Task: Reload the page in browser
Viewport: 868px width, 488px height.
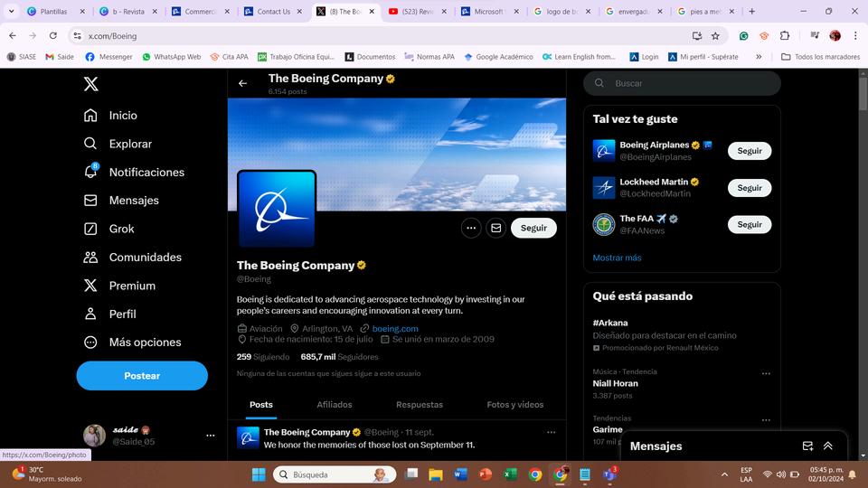Action: 53,36
